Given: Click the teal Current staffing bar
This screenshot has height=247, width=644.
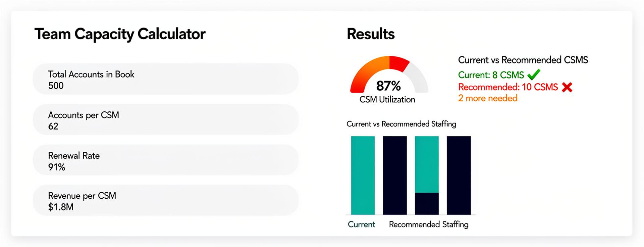Looking at the screenshot, I should pyautogui.click(x=363, y=175).
